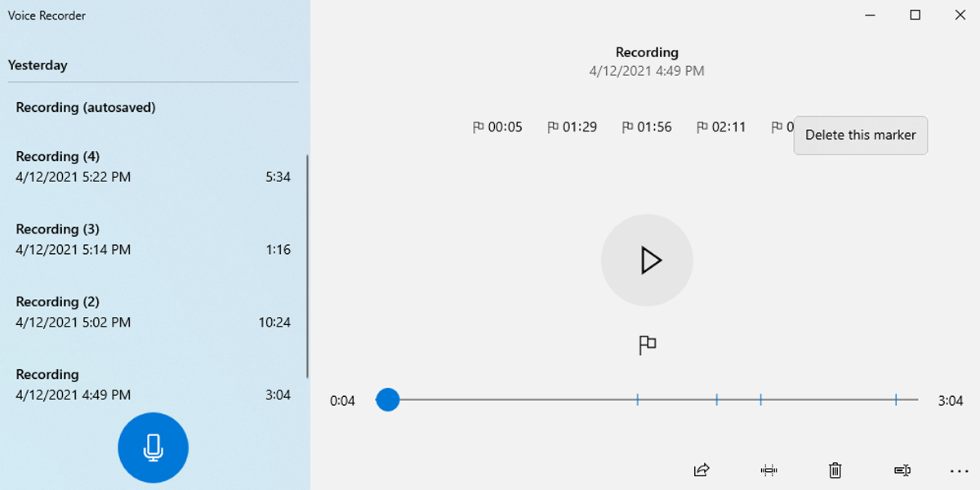Click the Delete trash icon

(x=835, y=471)
